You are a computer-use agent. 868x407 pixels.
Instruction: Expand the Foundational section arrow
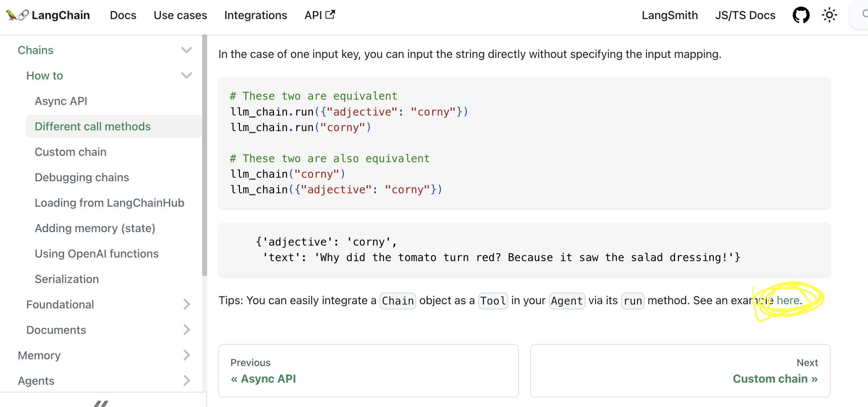click(186, 304)
